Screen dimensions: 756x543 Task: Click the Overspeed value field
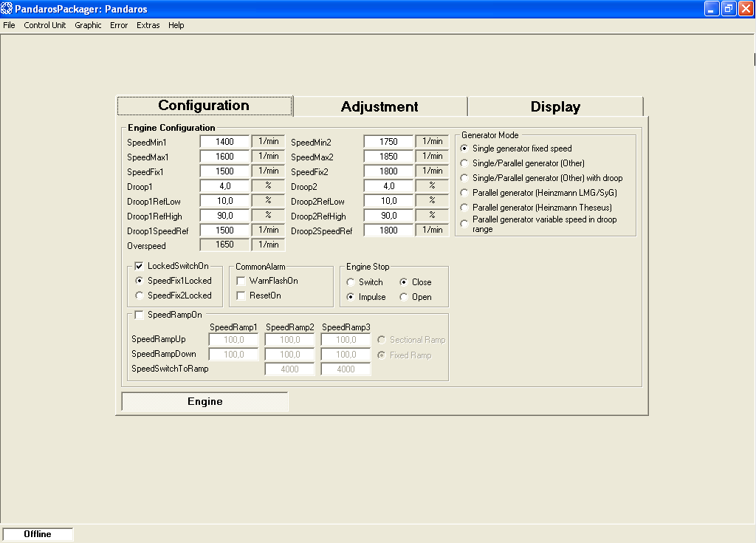pyautogui.click(x=224, y=245)
